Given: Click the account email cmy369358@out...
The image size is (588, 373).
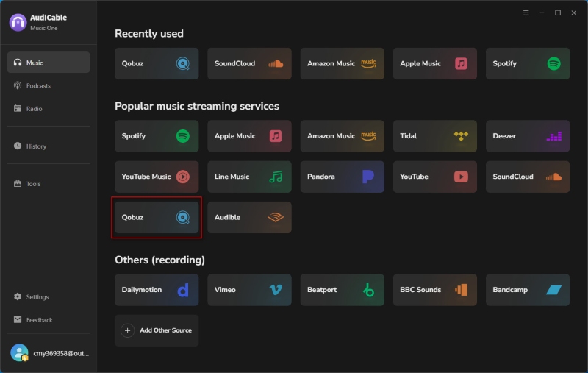Looking at the screenshot, I should pyautogui.click(x=61, y=353).
